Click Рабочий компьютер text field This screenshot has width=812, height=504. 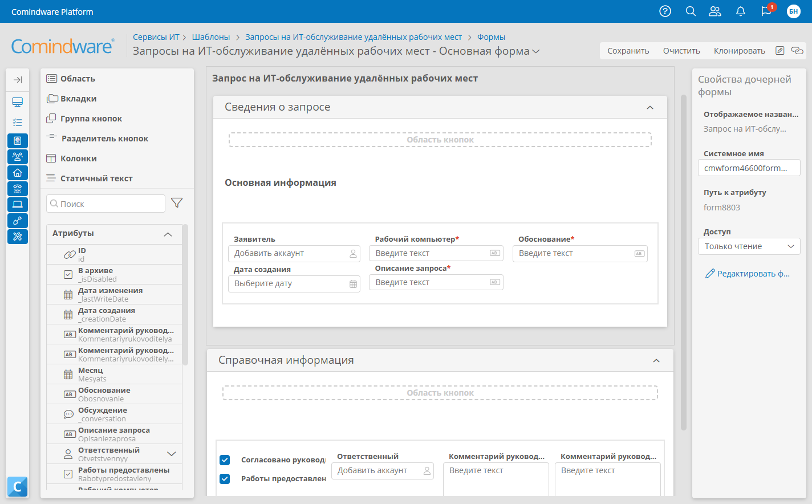(x=436, y=253)
